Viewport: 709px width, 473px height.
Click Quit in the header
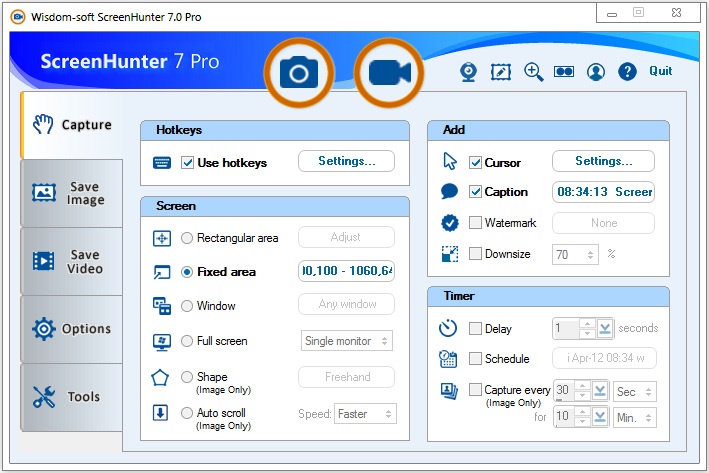(661, 71)
